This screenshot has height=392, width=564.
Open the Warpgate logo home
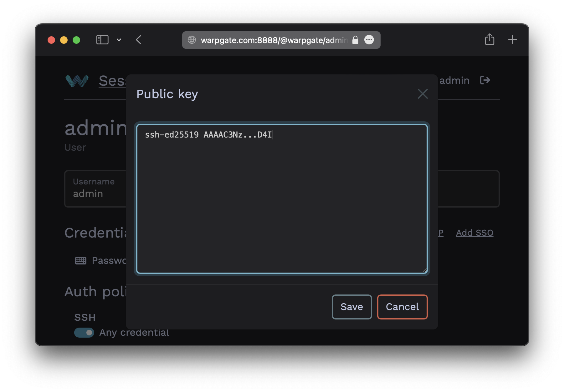(77, 81)
